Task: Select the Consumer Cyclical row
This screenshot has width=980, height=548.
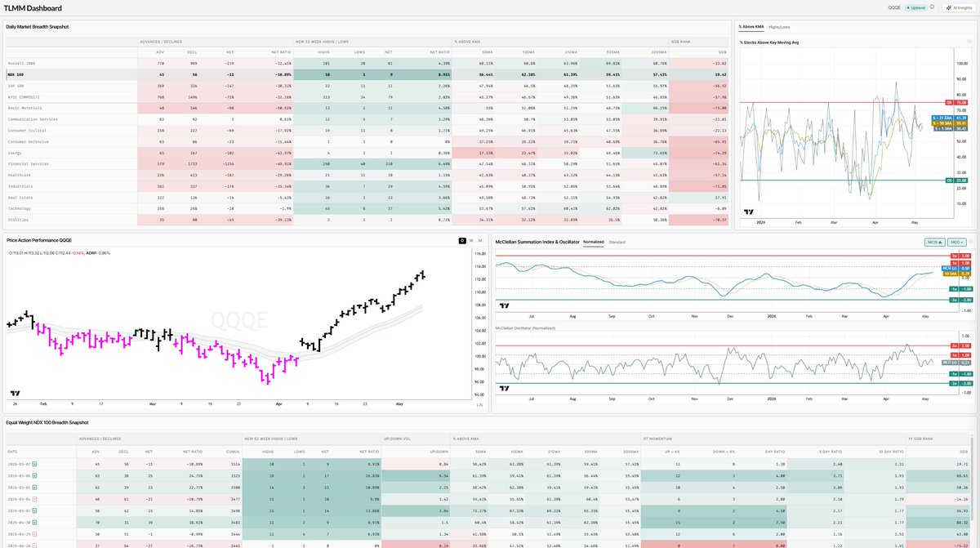Action: [x=367, y=130]
